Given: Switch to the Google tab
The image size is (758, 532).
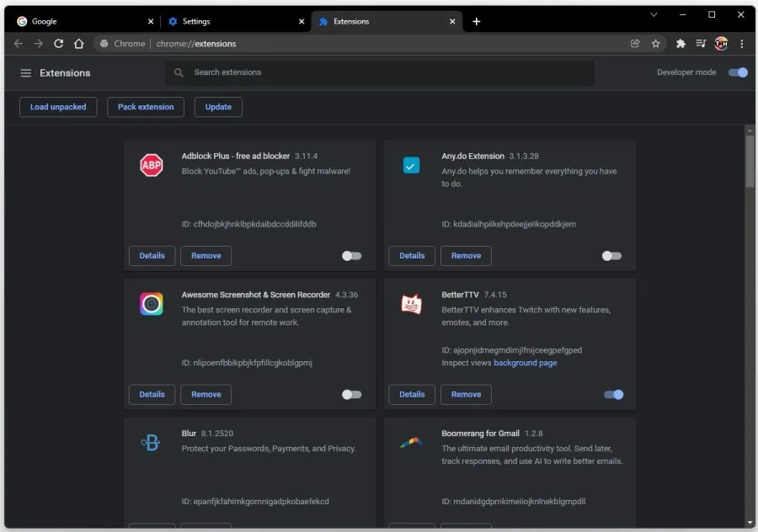Looking at the screenshot, I should pyautogui.click(x=84, y=21).
